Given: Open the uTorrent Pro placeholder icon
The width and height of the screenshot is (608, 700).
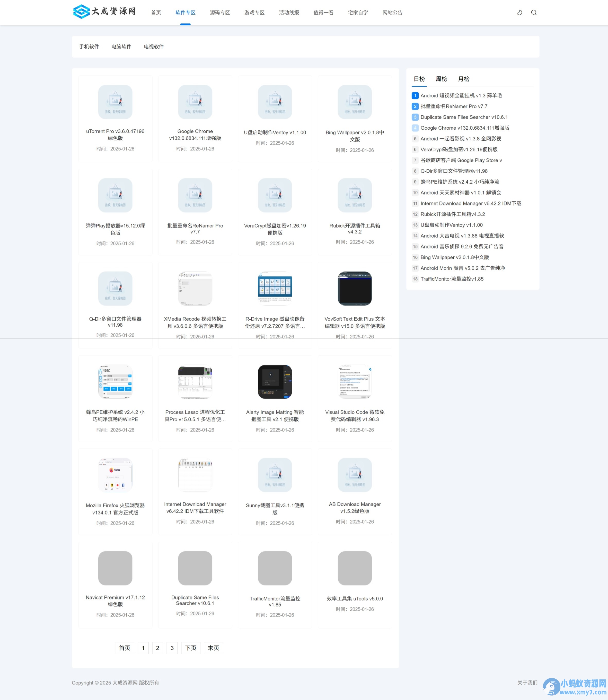Looking at the screenshot, I should tap(115, 102).
